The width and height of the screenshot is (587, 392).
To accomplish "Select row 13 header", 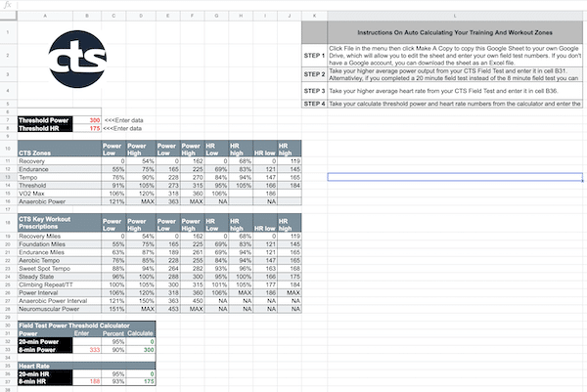I will click(x=8, y=177).
